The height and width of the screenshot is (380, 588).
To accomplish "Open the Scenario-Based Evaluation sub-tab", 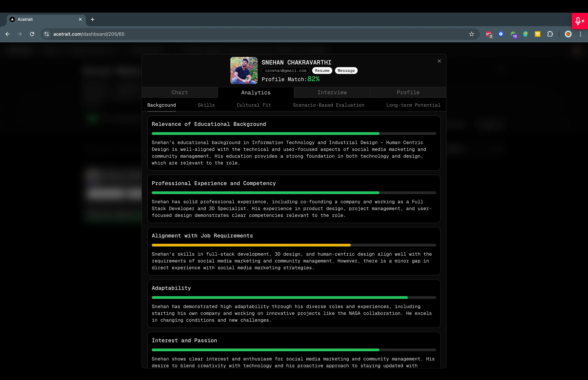I will [329, 105].
